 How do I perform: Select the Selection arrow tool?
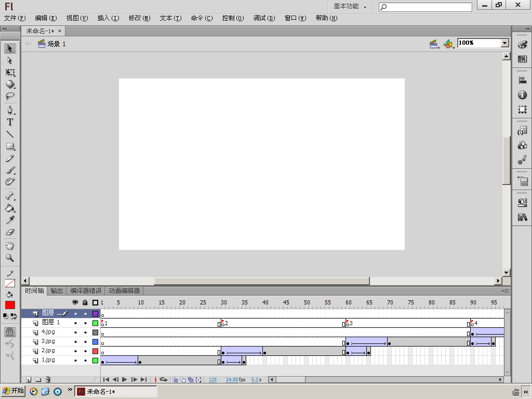click(x=10, y=48)
